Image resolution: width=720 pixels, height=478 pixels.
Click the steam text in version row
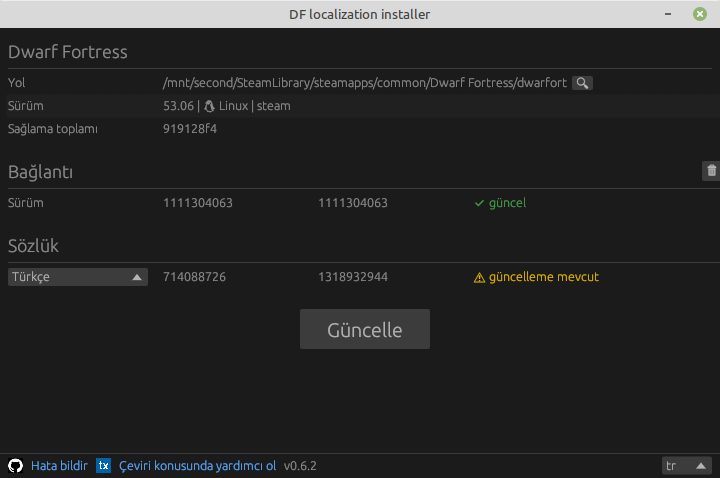[x=273, y=106]
